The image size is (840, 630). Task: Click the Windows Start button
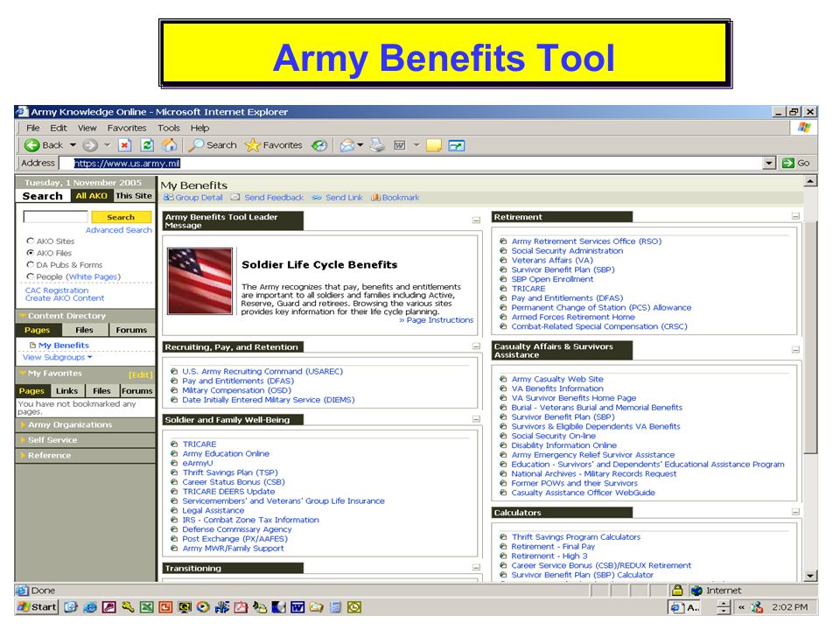tap(37, 607)
